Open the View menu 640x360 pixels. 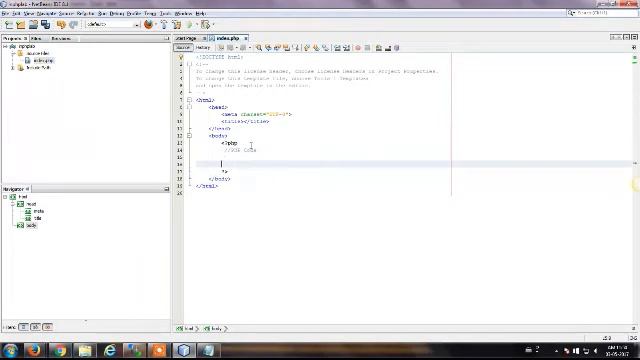pyautogui.click(x=29, y=13)
